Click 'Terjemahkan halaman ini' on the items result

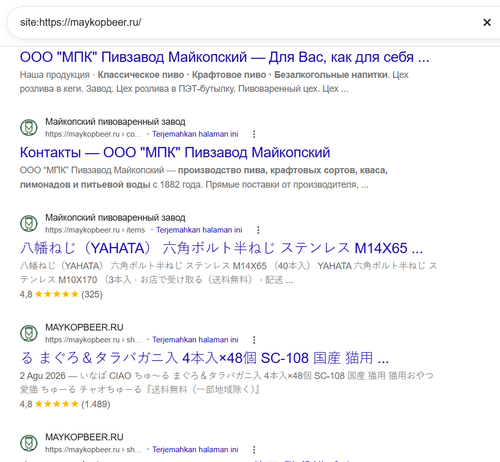coord(199,230)
